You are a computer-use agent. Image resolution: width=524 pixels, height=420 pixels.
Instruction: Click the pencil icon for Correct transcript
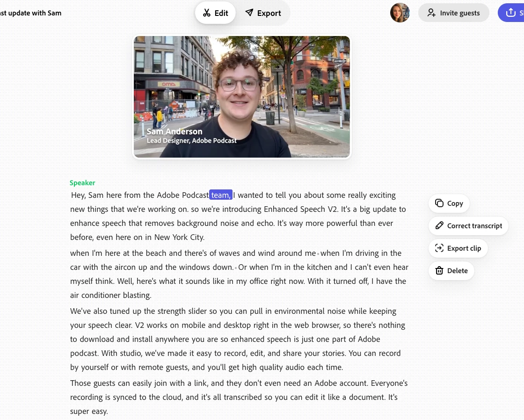tap(439, 225)
